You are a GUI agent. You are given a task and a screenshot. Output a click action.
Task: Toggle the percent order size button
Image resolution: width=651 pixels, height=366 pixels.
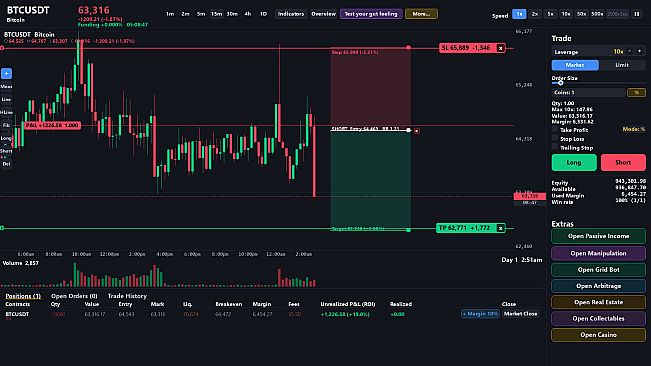pyautogui.click(x=636, y=92)
